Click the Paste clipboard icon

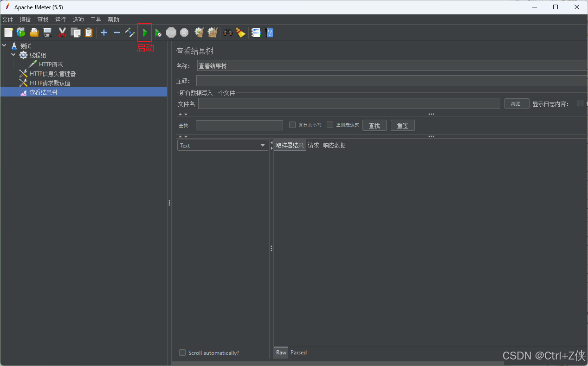point(89,32)
